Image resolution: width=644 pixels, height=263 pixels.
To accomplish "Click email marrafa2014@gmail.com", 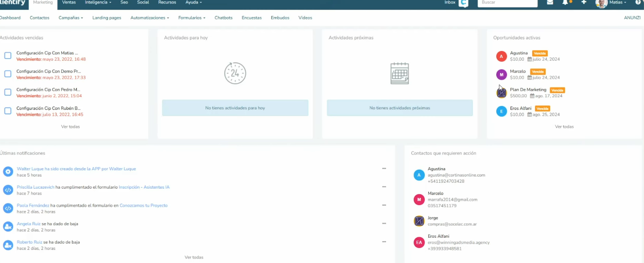I will coord(453,199).
